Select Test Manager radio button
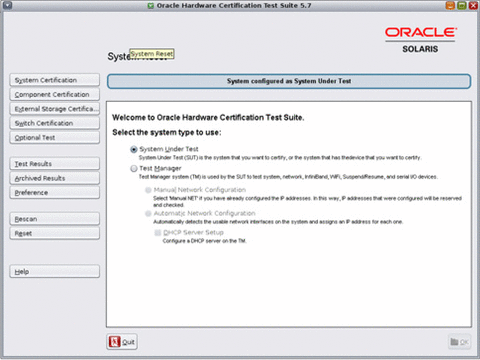 point(134,169)
